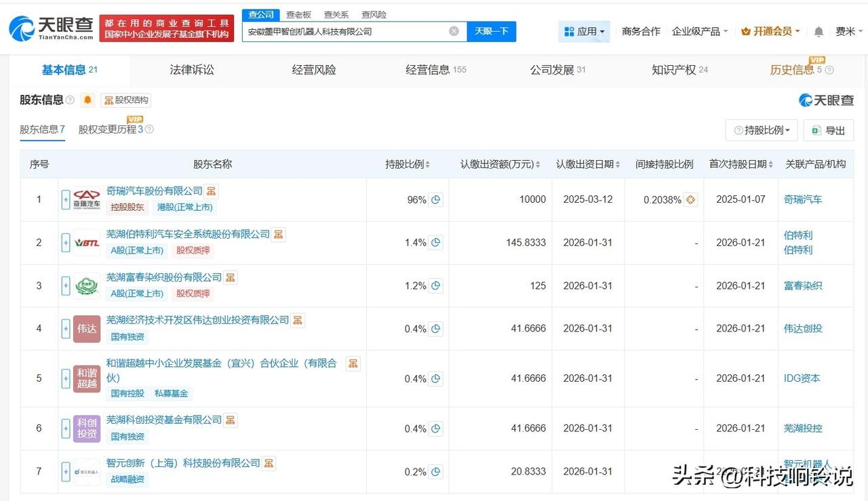Click the 天眼一下 search button
Viewport: 868px width, 501px height.
click(492, 31)
